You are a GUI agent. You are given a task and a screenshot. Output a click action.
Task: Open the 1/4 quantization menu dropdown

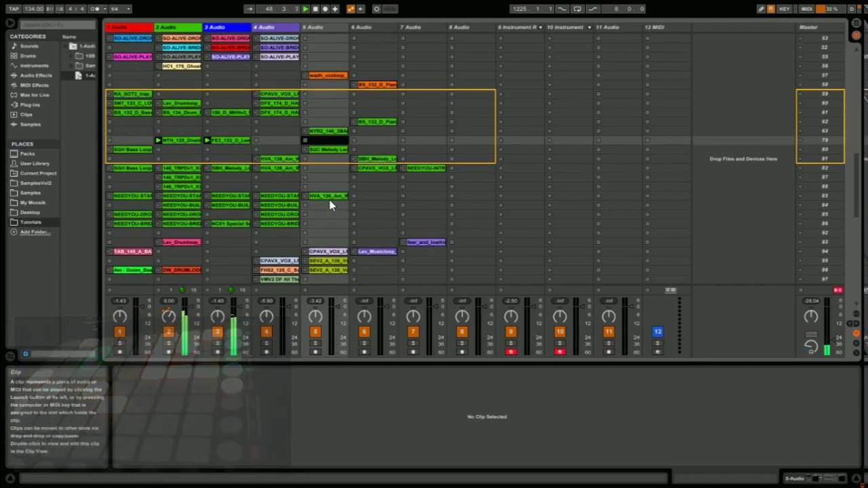121,9
